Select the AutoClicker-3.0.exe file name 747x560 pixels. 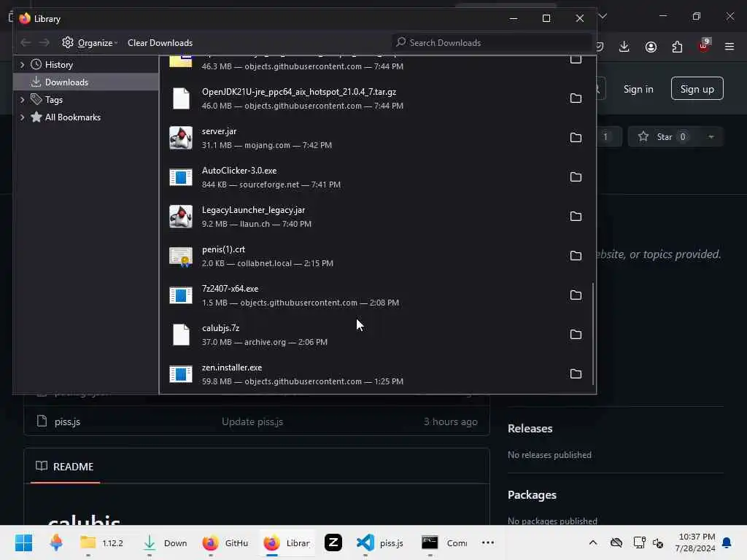239,171
